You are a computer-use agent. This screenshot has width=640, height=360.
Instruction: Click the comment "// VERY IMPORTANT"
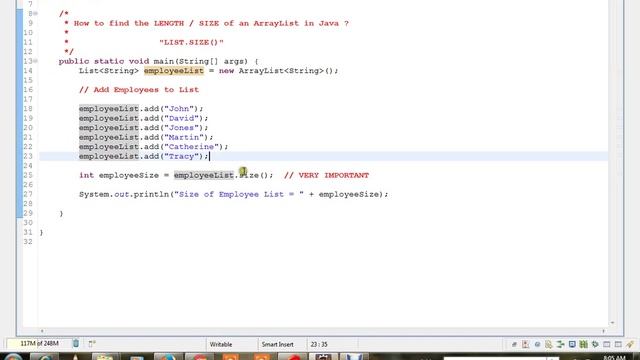326,176
